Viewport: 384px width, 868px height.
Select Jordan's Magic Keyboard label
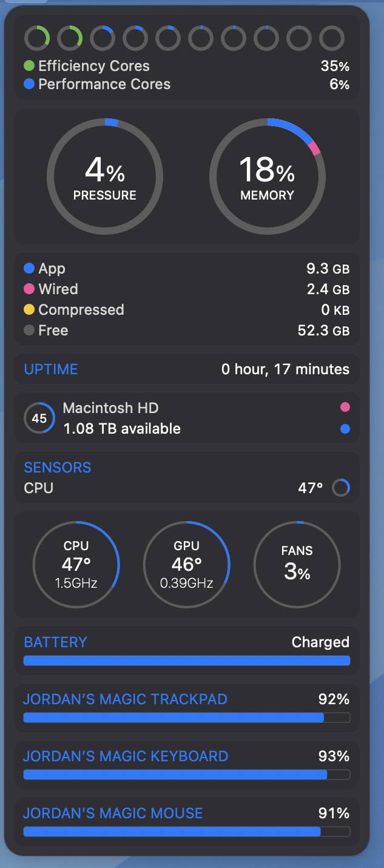(x=126, y=756)
